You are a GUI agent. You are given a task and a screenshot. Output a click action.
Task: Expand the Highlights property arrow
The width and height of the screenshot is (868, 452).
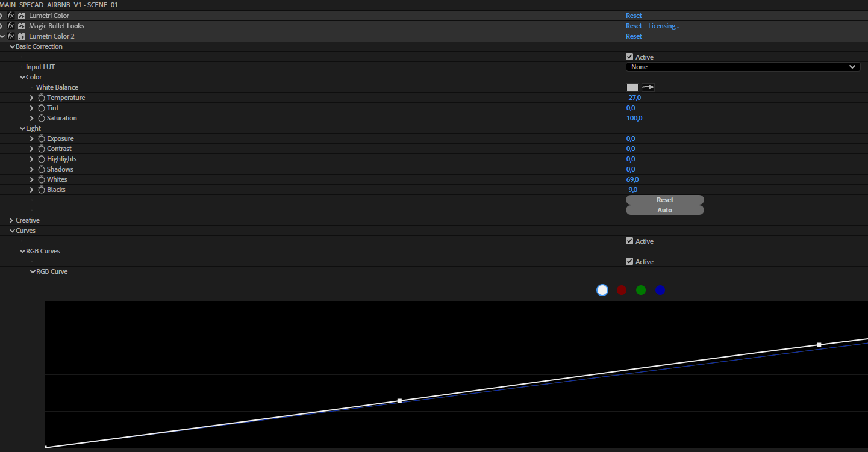click(32, 159)
